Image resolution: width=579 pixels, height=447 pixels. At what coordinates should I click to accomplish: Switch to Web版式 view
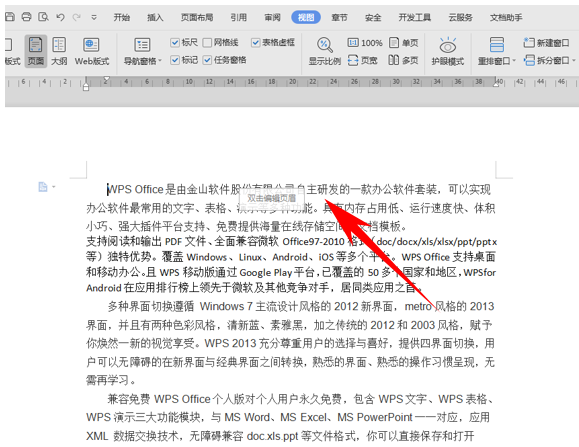pos(92,51)
